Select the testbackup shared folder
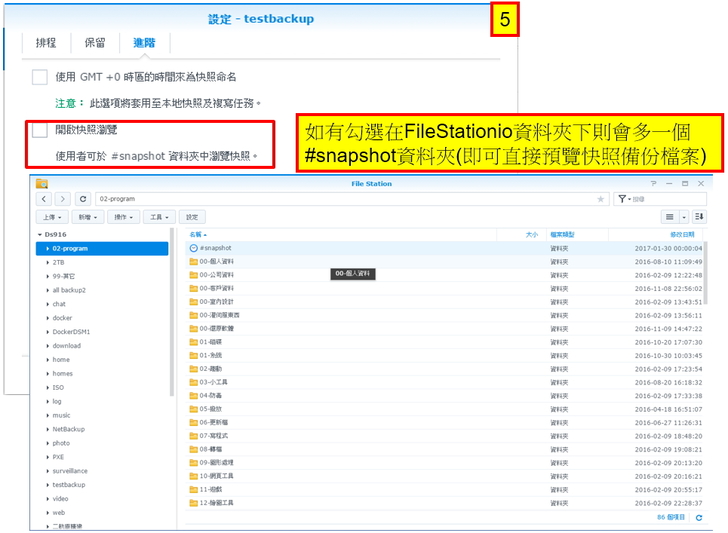 coord(69,485)
